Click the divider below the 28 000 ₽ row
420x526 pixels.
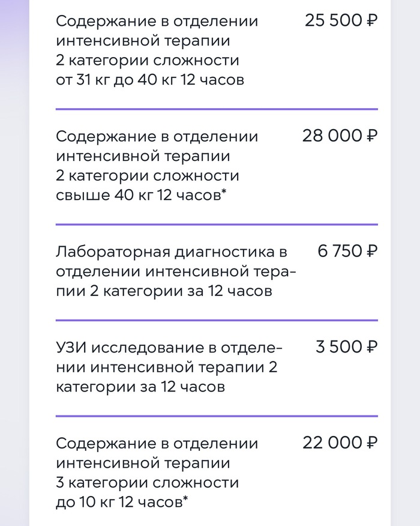point(217,225)
